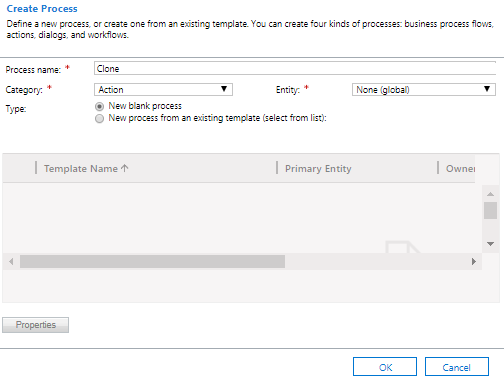Open the Category dropdown showing Action

(x=163, y=90)
